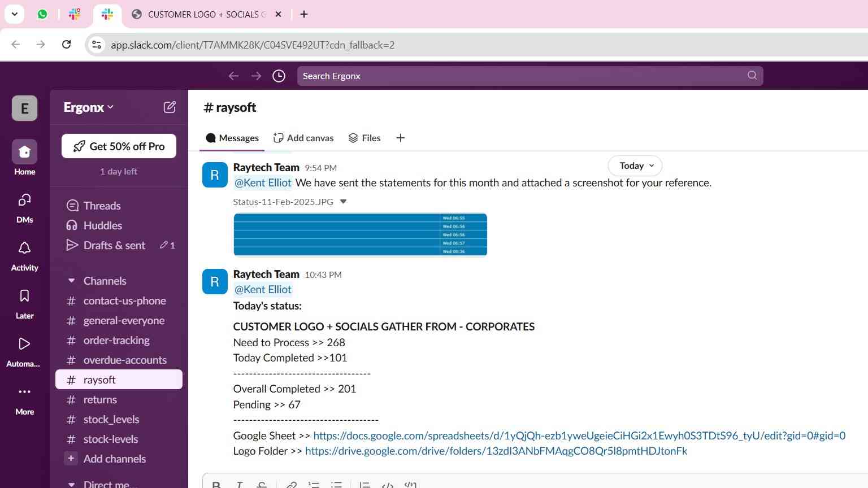Open the Today date jump dropdown
The image size is (868, 488).
coord(635,165)
